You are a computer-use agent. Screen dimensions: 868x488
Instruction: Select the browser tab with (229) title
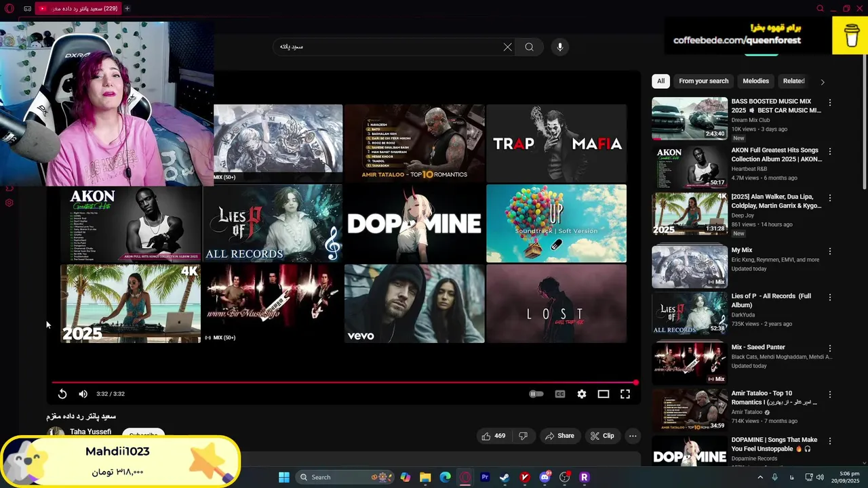point(77,8)
